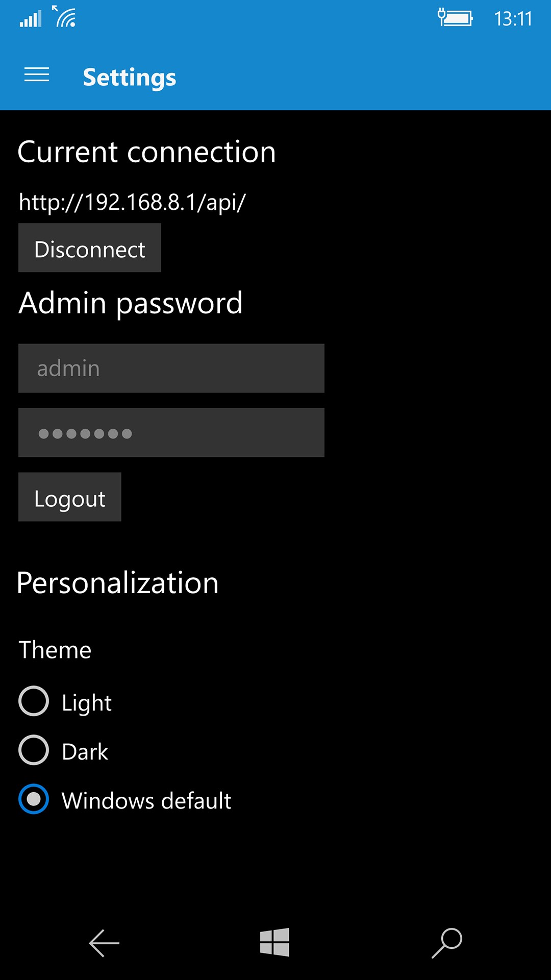Tap the battery charging icon
Viewport: 551px width, 980px height.
click(455, 18)
